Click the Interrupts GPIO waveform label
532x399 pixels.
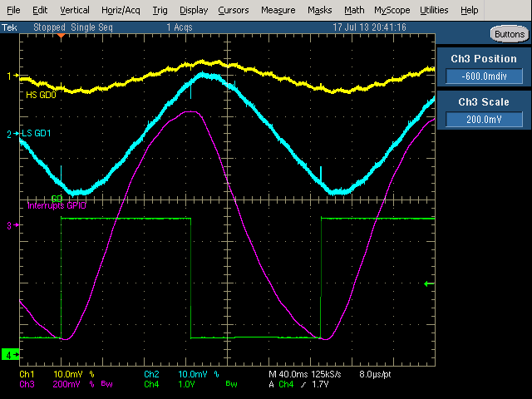pyautogui.click(x=57, y=205)
